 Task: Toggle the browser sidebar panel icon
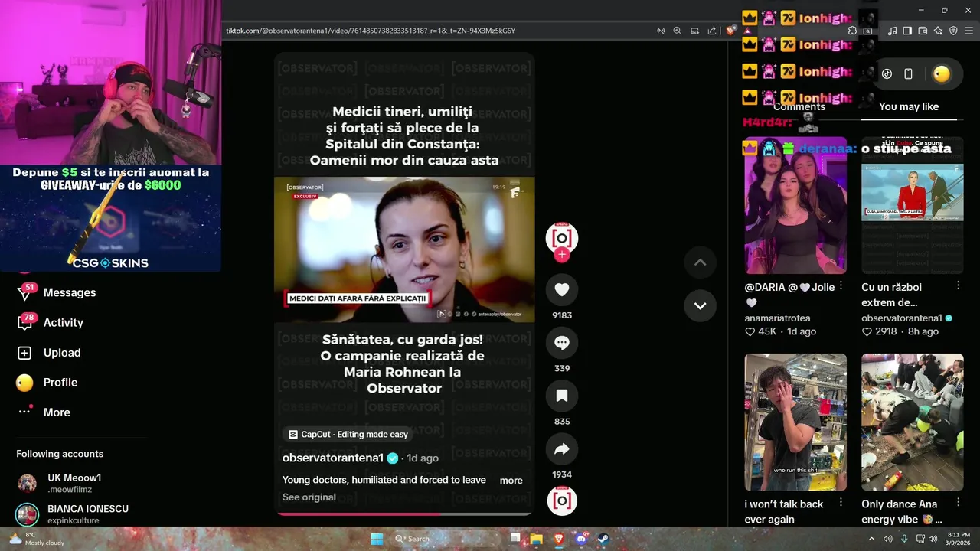click(907, 31)
